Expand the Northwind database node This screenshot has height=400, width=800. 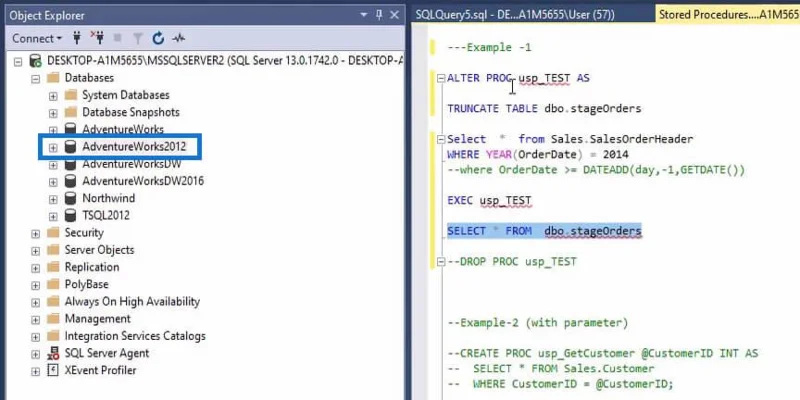pyautogui.click(x=53, y=199)
